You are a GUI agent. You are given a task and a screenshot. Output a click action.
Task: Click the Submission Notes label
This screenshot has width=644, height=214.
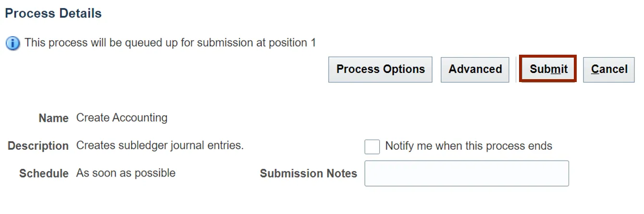click(x=308, y=173)
